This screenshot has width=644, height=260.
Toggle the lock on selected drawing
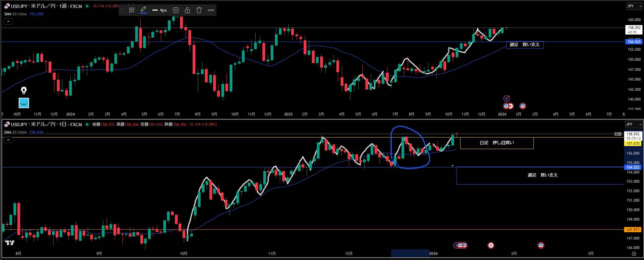coord(187,10)
